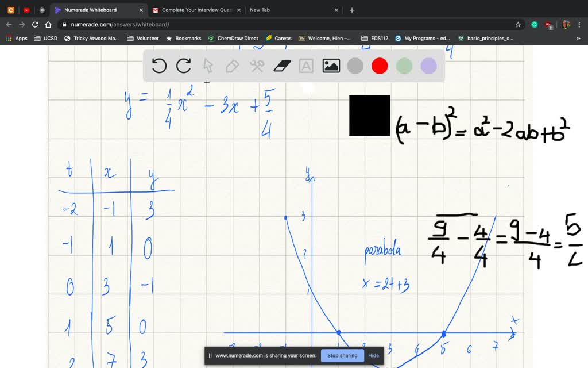The height and width of the screenshot is (368, 588).
Task: Switch to the Eraser tool
Action: click(x=281, y=66)
